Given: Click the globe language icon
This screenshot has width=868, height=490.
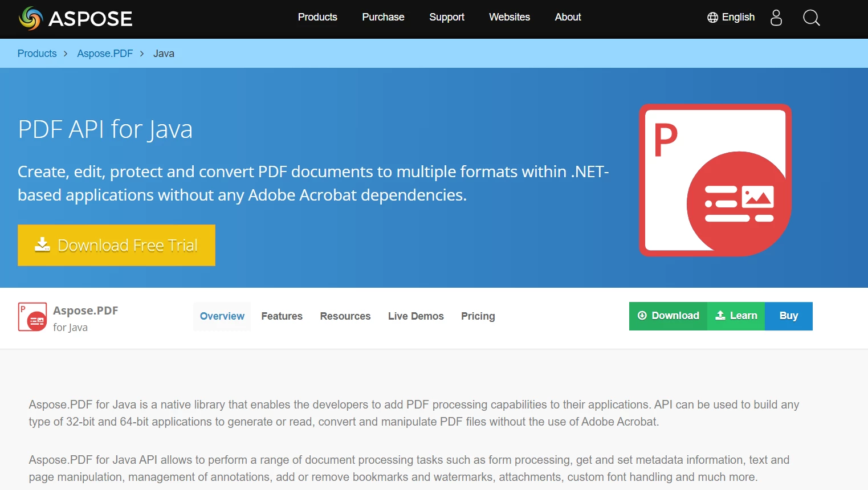Looking at the screenshot, I should (x=712, y=18).
